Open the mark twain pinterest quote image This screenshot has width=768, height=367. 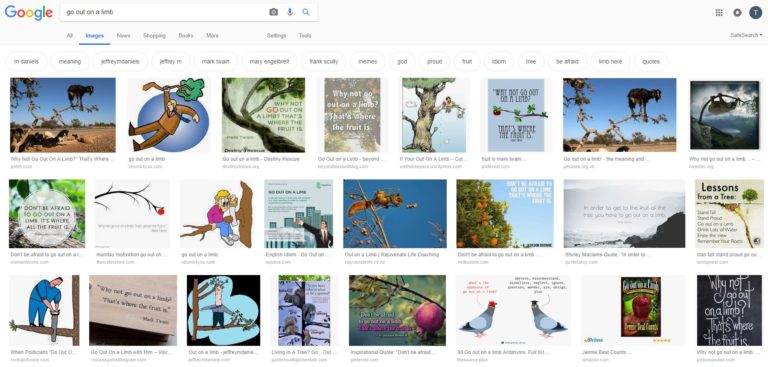pyautogui.click(x=516, y=115)
